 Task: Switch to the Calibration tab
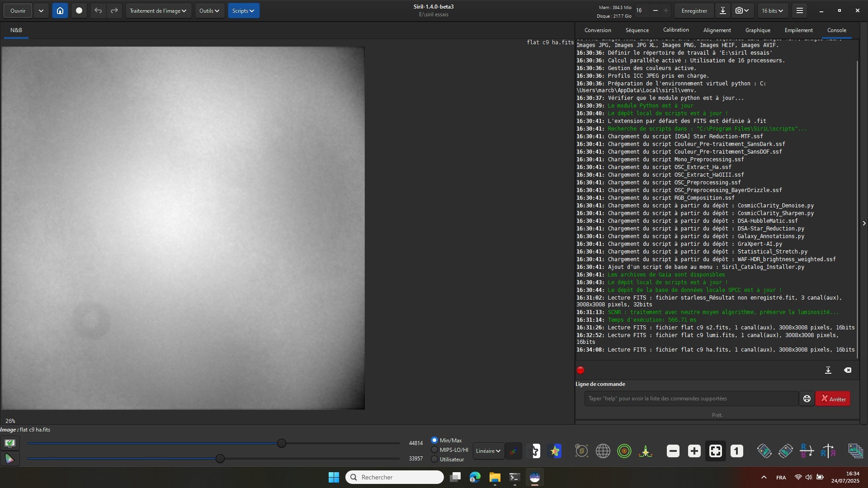tap(676, 30)
